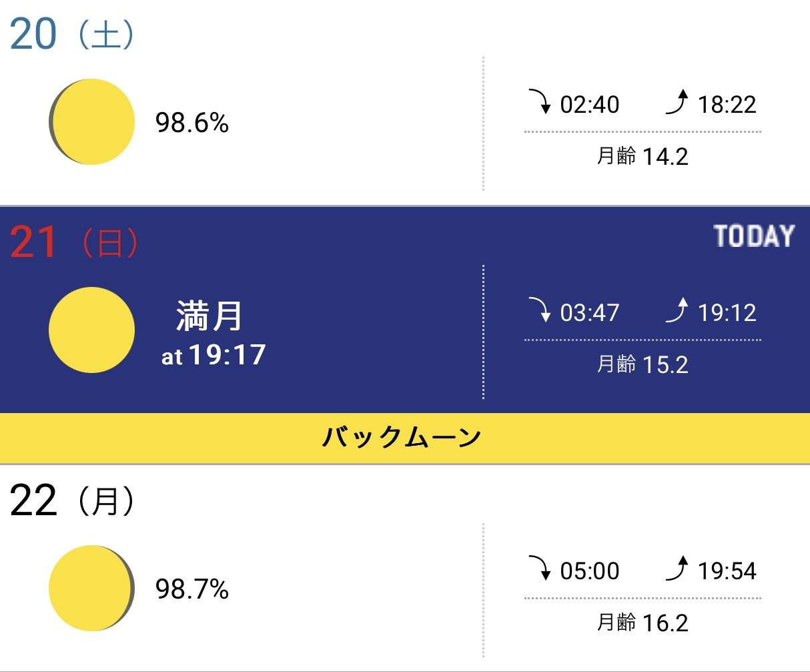Click the moonset arrow beside 05:00
Viewport: 810px width, 672px height.
[539, 569]
